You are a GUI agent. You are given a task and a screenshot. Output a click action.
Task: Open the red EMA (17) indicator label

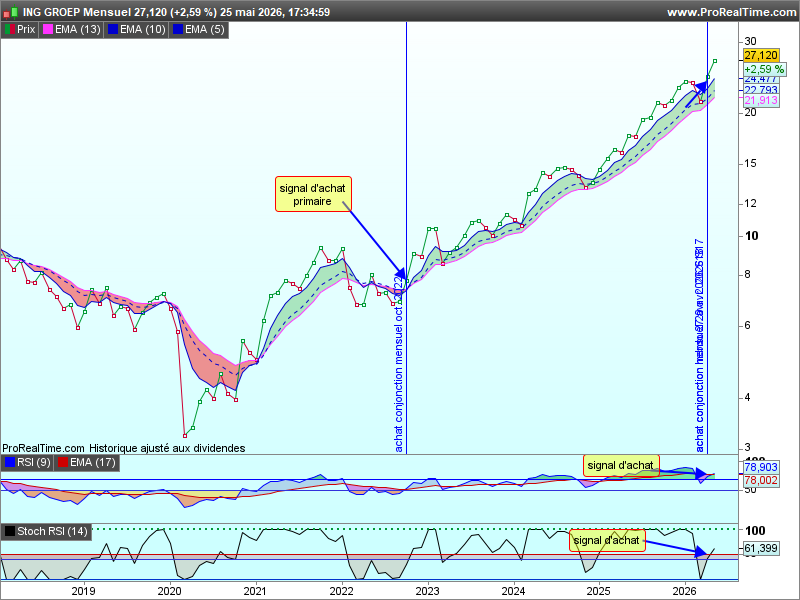pyautogui.click(x=92, y=462)
